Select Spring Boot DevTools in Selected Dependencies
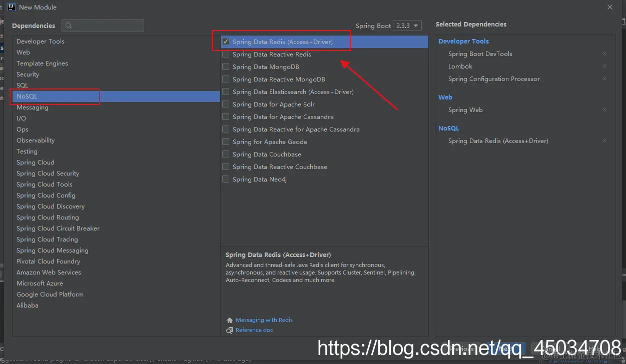Image resolution: width=626 pixels, height=364 pixels. point(480,53)
